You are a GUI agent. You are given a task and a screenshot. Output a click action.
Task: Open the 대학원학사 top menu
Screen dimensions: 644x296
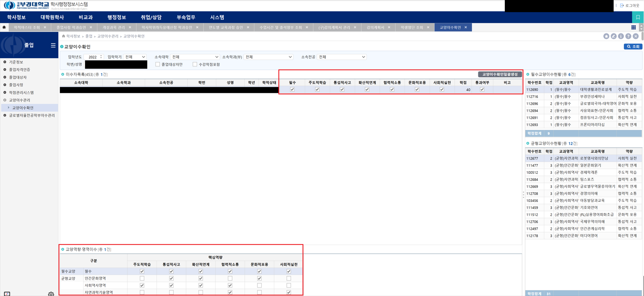[52, 17]
